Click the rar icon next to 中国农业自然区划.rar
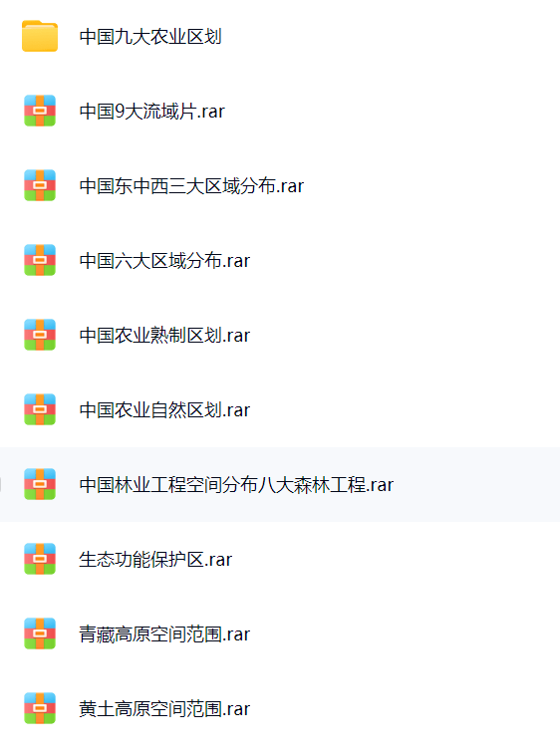 [40, 409]
